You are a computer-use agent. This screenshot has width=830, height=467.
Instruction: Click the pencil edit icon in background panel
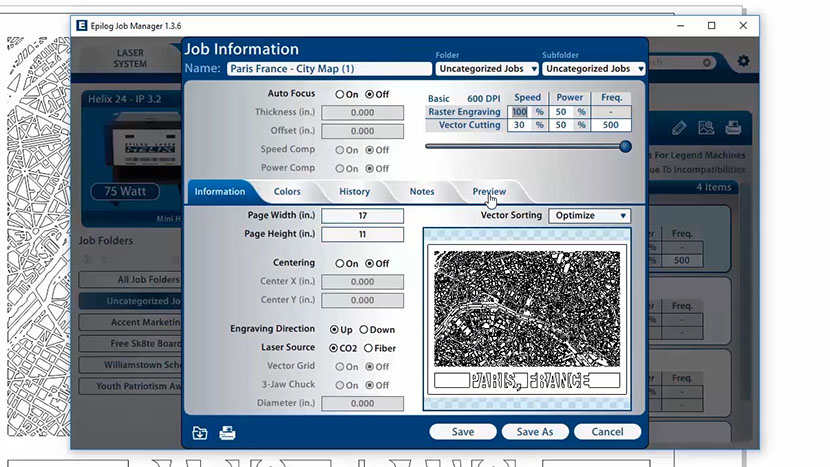pyautogui.click(x=679, y=128)
